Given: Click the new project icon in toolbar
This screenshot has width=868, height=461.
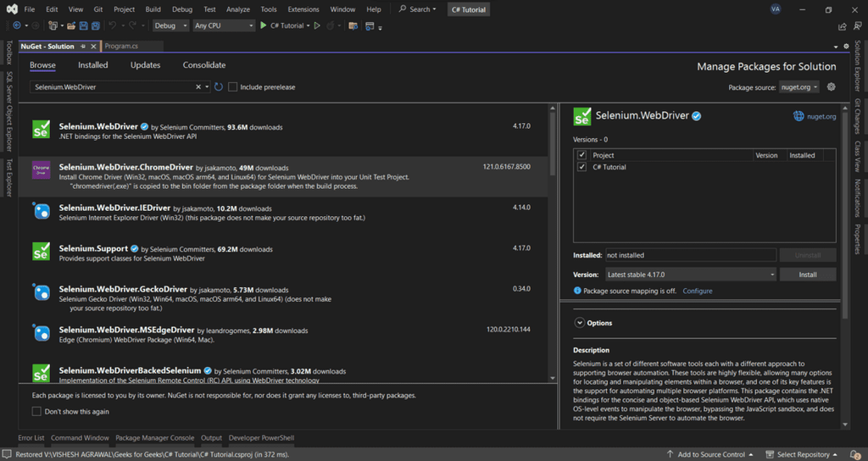Looking at the screenshot, I should pyautogui.click(x=53, y=25).
